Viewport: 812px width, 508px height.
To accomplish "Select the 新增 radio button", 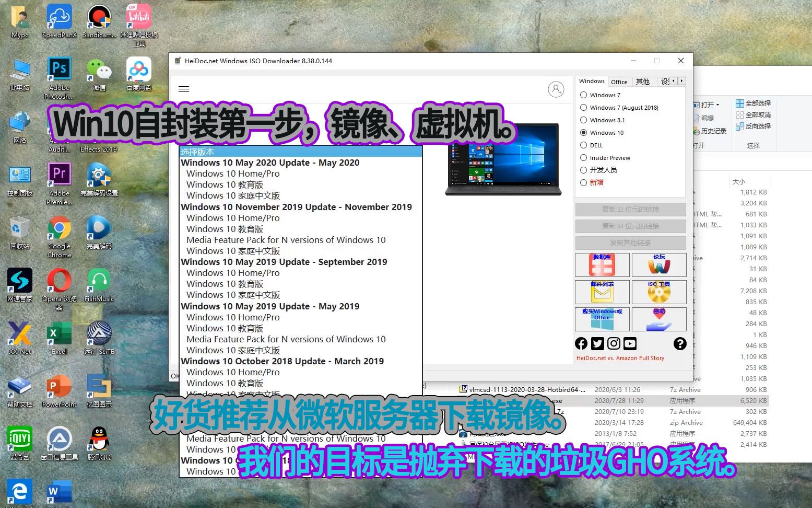I will tap(584, 182).
